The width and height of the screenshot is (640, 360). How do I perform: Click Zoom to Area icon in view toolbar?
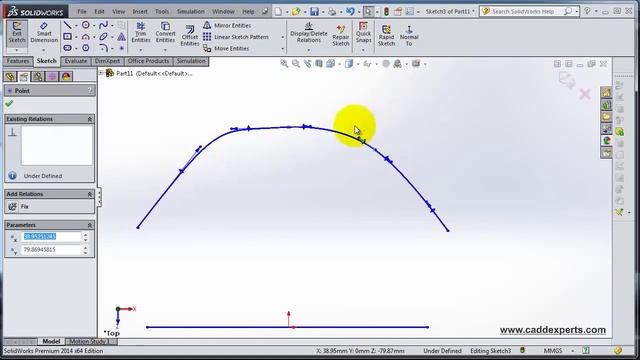[296, 64]
